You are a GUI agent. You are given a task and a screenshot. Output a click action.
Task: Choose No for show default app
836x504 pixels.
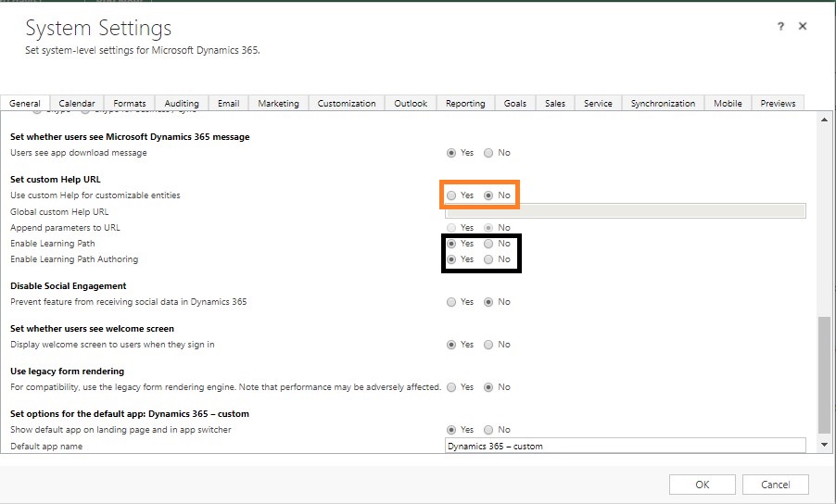point(488,430)
